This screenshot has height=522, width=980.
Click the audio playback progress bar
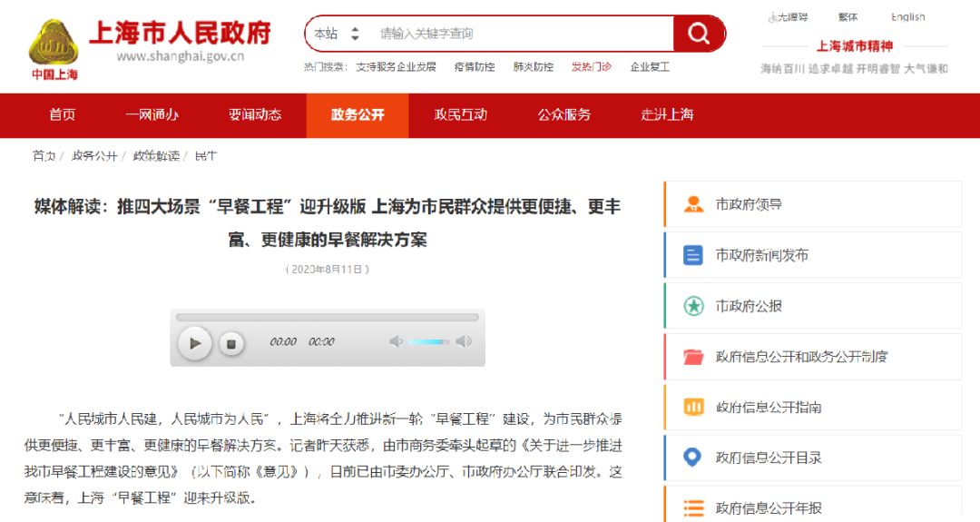(x=327, y=318)
